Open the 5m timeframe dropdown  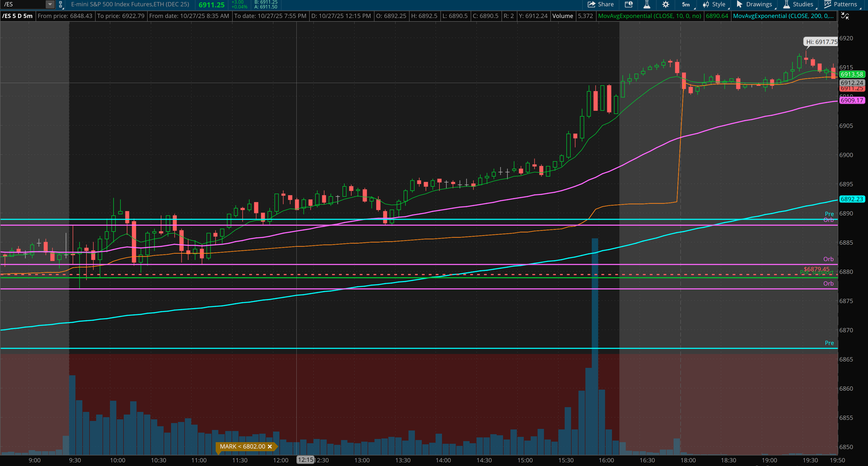(686, 5)
